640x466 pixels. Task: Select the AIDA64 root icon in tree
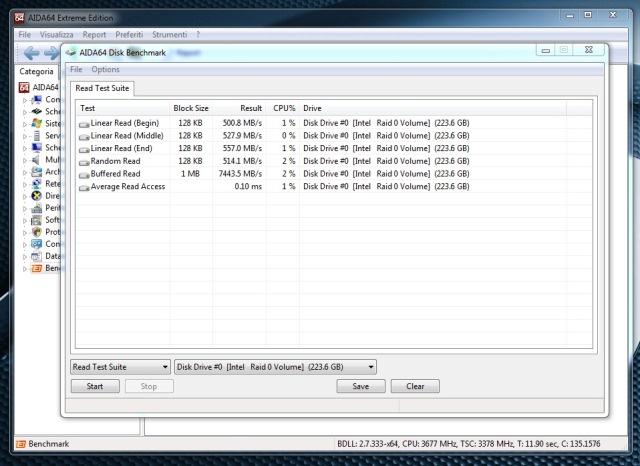click(x=24, y=87)
